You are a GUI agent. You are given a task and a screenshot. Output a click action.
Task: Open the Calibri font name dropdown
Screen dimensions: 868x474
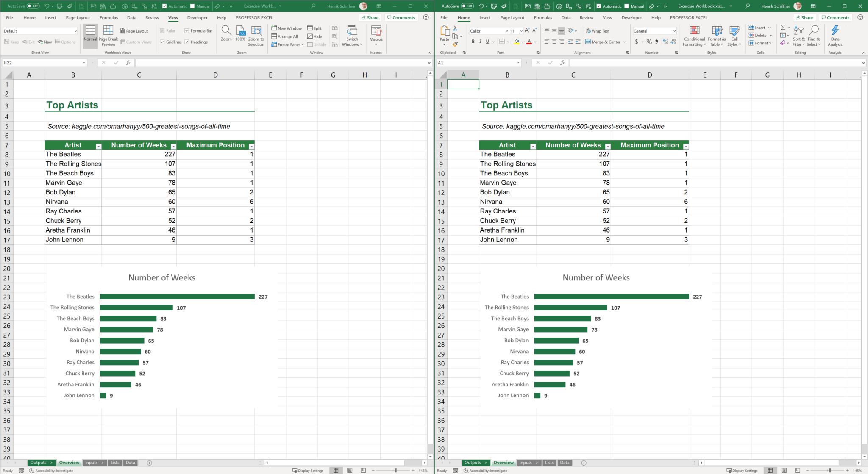507,30
